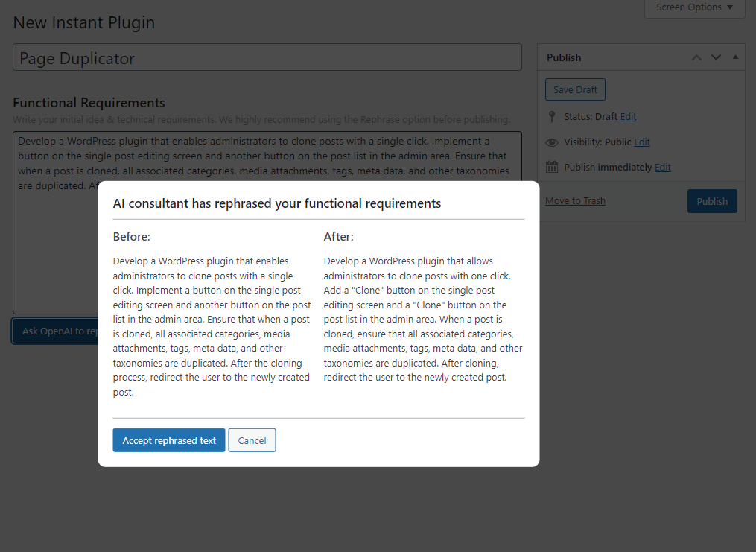This screenshot has height=552, width=756.
Task: Click the Save Draft button
Action: (x=574, y=89)
